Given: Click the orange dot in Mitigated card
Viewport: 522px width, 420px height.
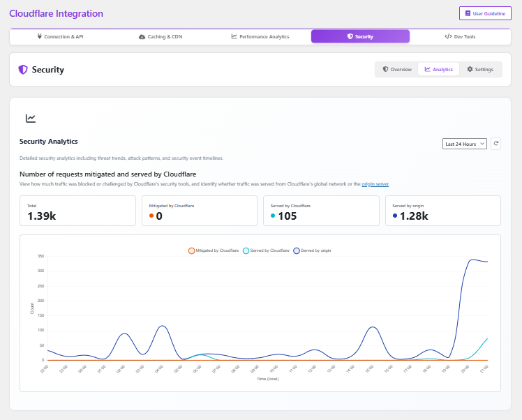Looking at the screenshot, I should (x=151, y=216).
